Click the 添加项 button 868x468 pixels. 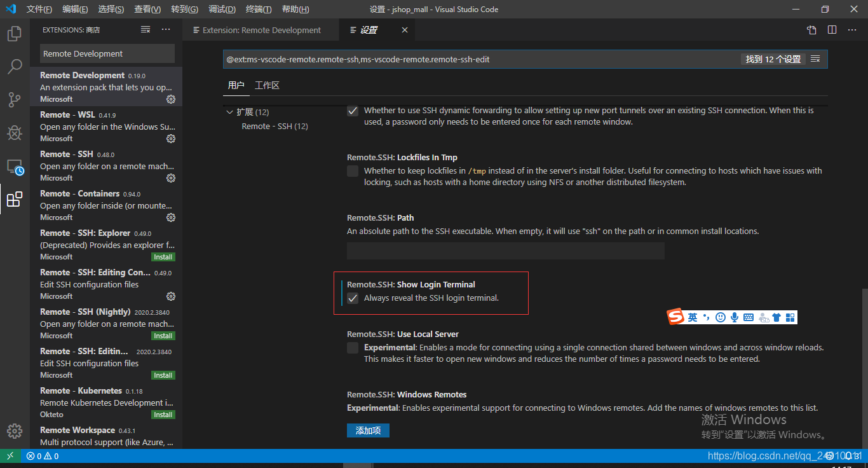click(x=368, y=430)
